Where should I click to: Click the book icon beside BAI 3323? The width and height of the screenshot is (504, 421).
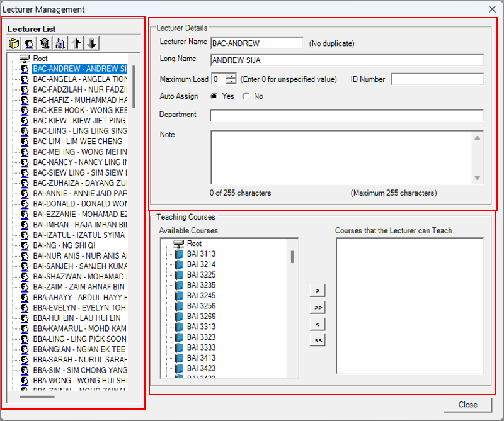179,337
